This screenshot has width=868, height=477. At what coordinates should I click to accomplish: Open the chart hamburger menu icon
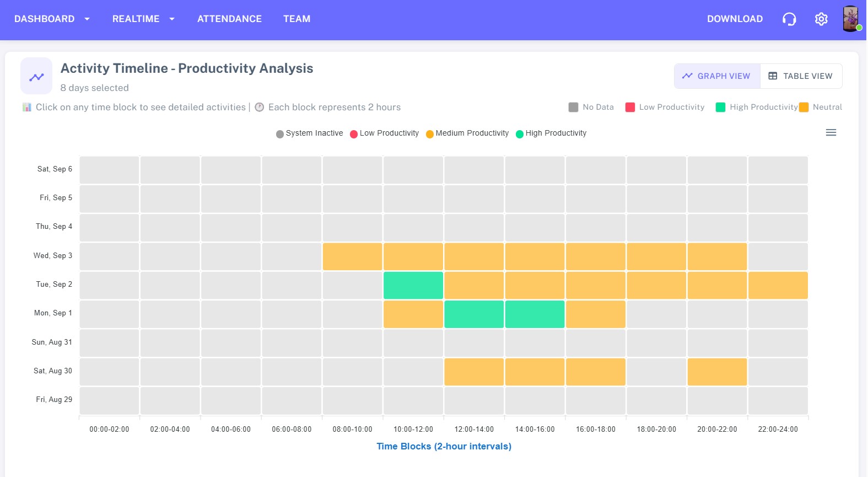pos(831,132)
